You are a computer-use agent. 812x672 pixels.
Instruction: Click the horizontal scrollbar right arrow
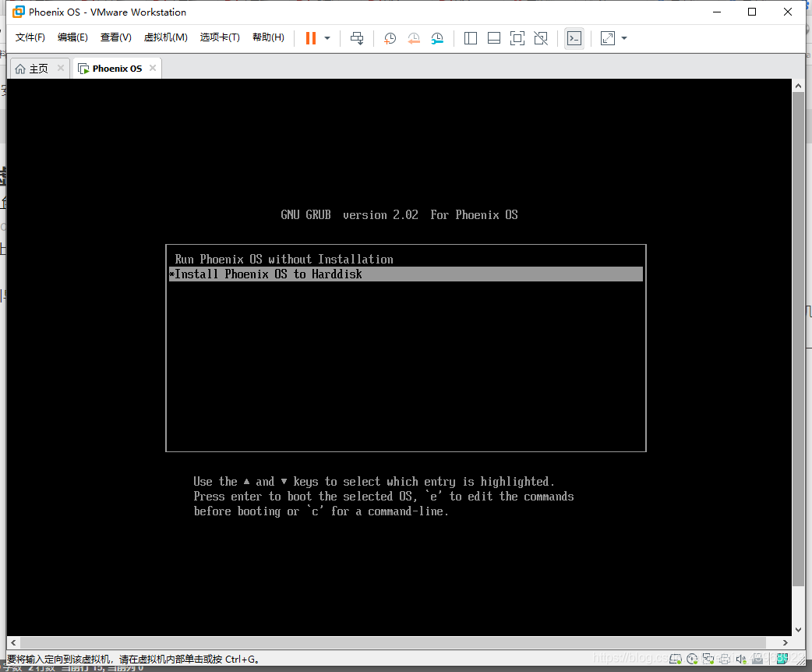pos(785,642)
